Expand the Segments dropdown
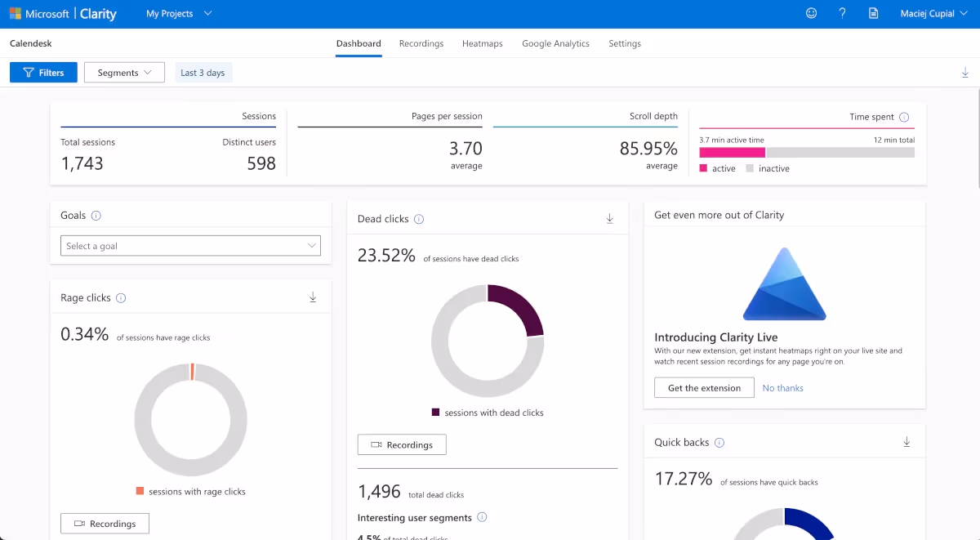 (x=124, y=73)
